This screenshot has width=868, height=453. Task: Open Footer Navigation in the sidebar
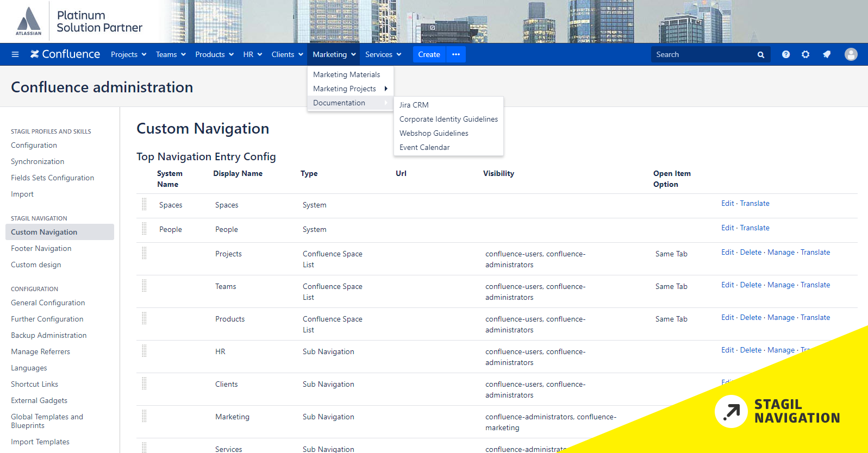pyautogui.click(x=41, y=248)
